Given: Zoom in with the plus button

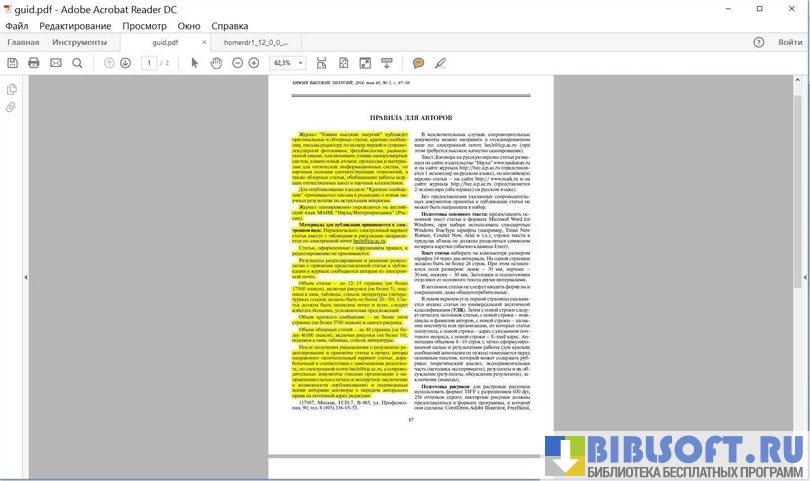Looking at the screenshot, I should tap(254, 63).
